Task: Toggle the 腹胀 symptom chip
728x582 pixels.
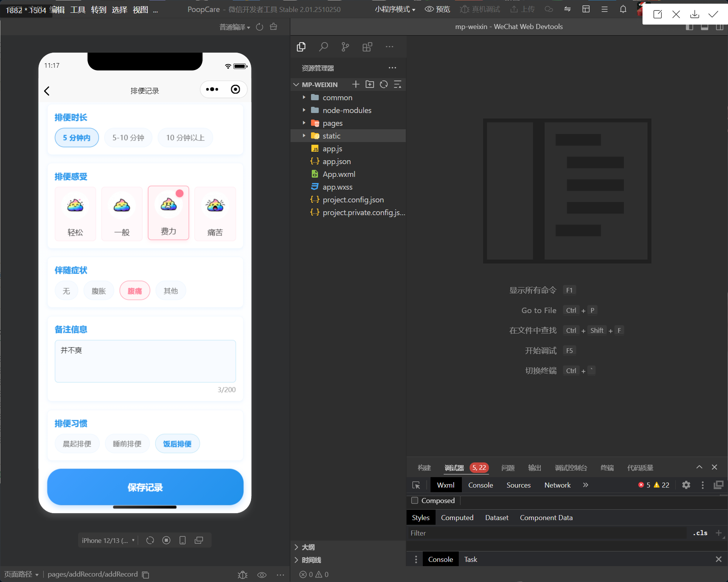Action: 99,291
